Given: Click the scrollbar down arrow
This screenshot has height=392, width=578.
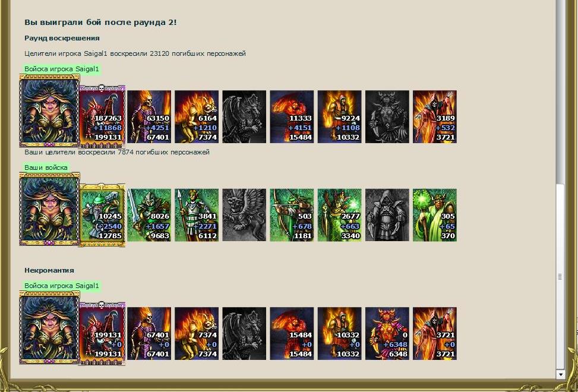Looking at the screenshot, I should tap(561, 374).
